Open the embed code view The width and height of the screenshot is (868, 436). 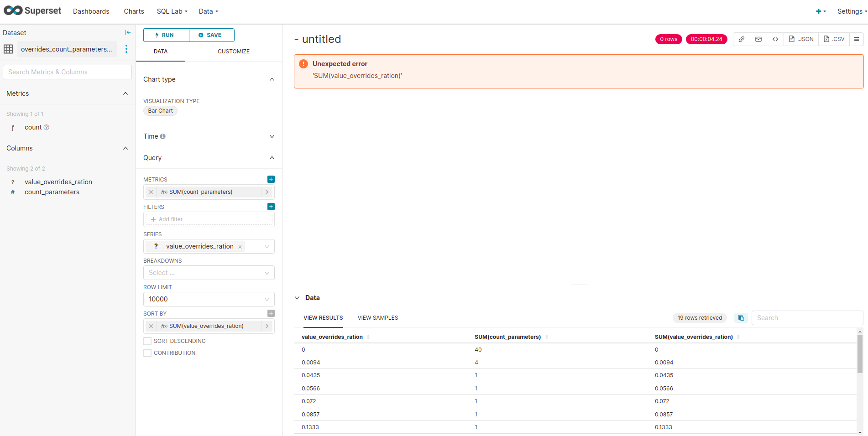775,39
